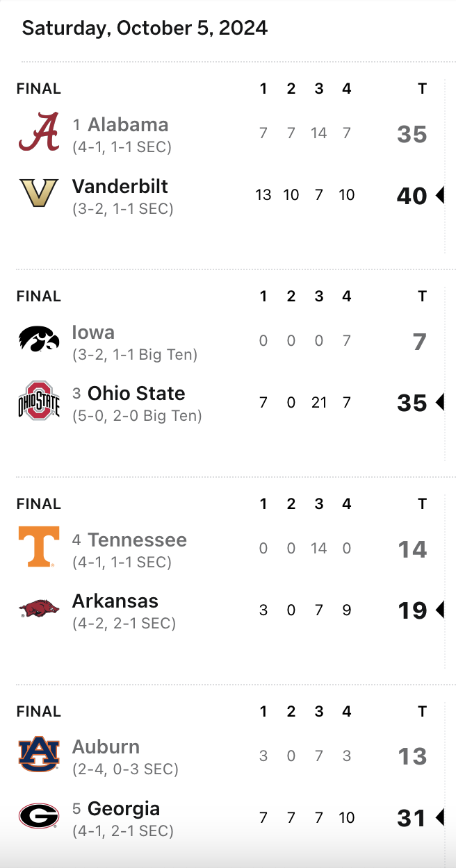Click the Tennessee team name link
Image resolution: width=456 pixels, height=868 pixels.
pos(137,540)
